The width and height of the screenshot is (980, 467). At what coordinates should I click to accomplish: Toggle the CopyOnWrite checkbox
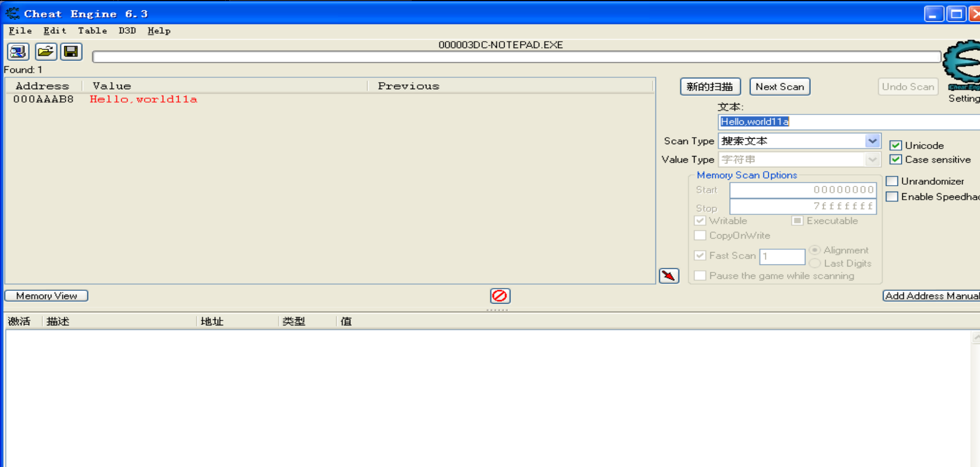pyautogui.click(x=700, y=235)
